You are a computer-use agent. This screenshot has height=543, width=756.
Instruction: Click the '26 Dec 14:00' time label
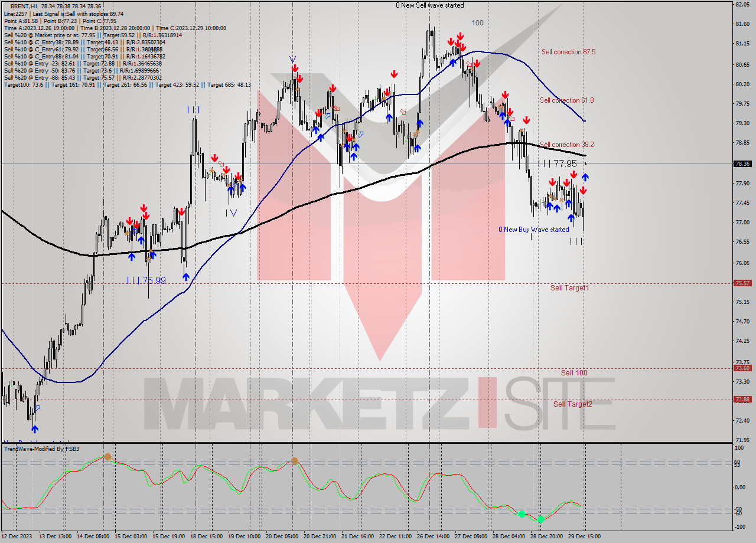point(434,537)
